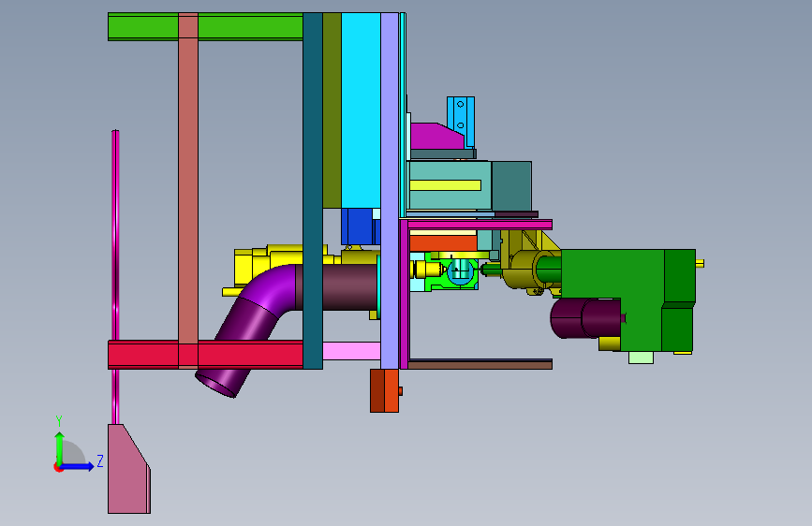Select the orange-brown block below the plate
Image resolution: width=812 pixels, height=526 pixels.
click(x=384, y=391)
